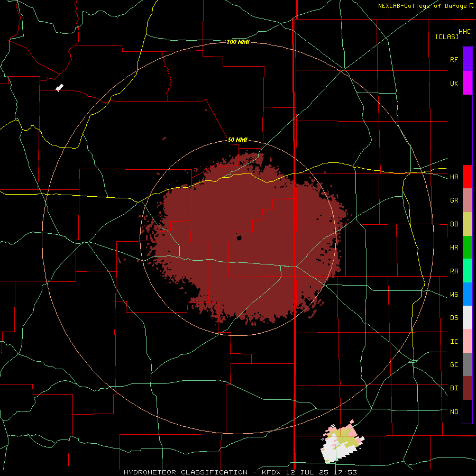This screenshot has width=476, height=476.
Task: Click the HHC product label
Action: click(x=464, y=32)
